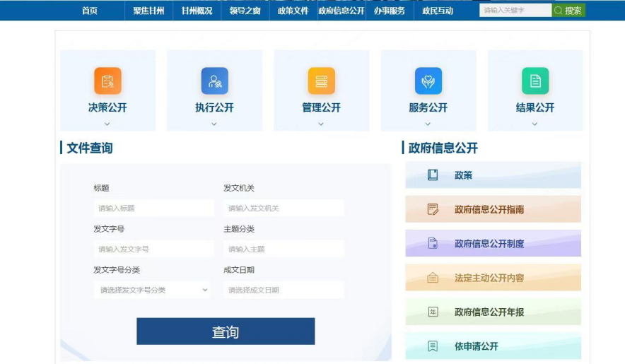Focus the 发文字号 input field
The width and height of the screenshot is (625, 364).
click(153, 249)
